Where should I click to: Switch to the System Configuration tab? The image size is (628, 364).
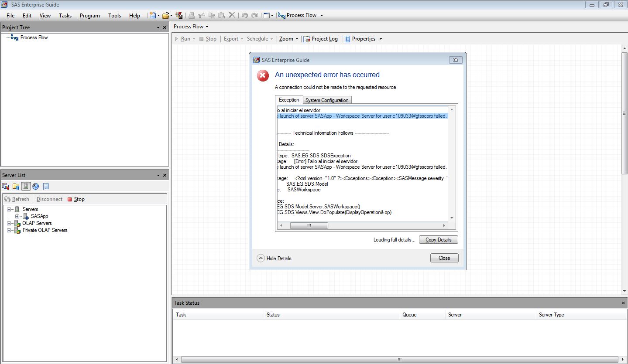click(327, 100)
